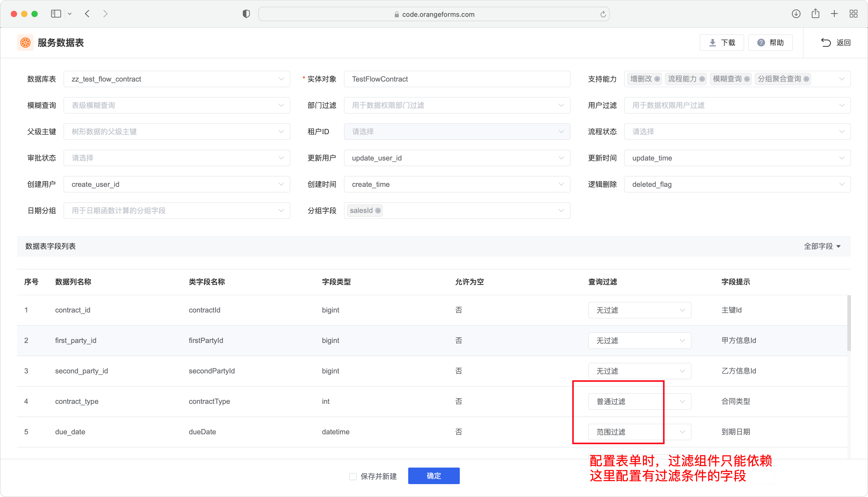This screenshot has height=497, width=868.
Task: Open the 用户过滤 dropdown
Action: [x=737, y=105]
